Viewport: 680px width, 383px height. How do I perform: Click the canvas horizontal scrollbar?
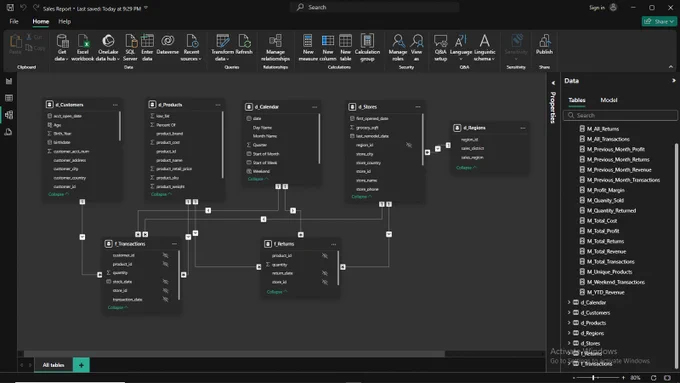[234, 354]
